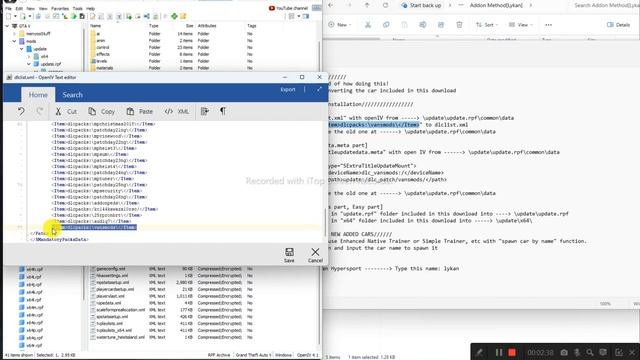Toggle word wrap icon in editor toolbar
640x360 pixels.
204,111
